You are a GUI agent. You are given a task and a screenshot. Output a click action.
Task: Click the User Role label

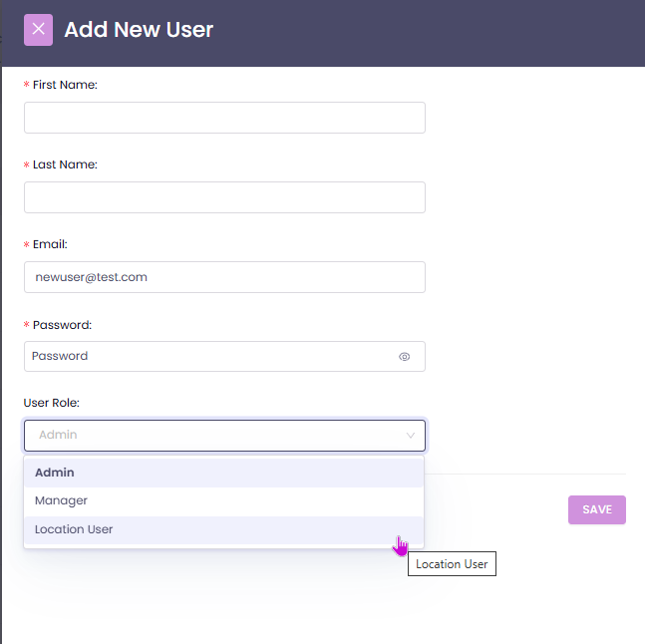(x=51, y=403)
